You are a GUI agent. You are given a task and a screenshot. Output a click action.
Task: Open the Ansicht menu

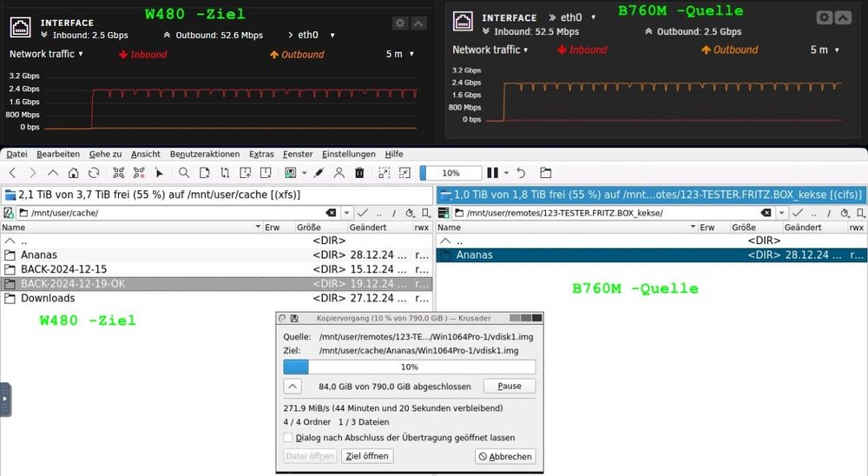tap(146, 154)
